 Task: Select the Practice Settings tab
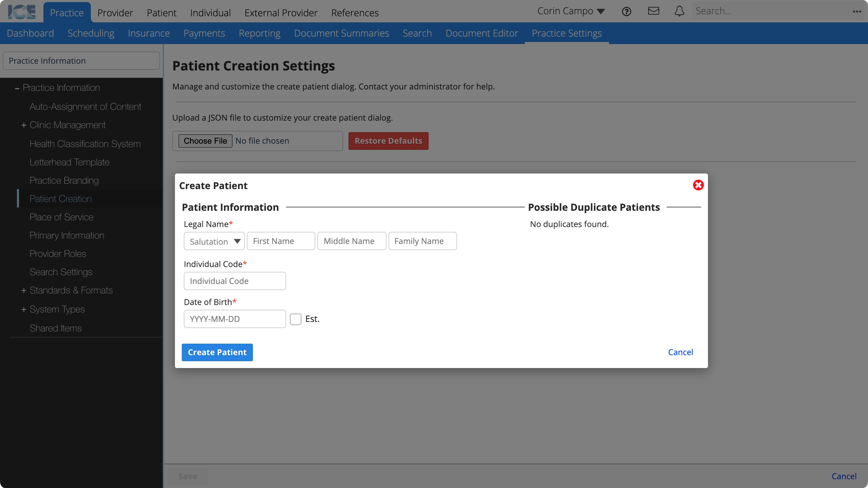567,33
